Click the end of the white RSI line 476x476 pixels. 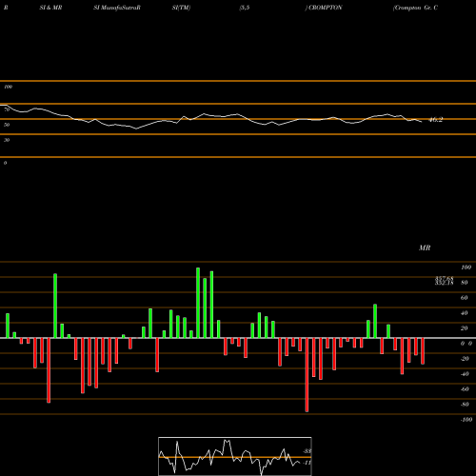(422, 122)
